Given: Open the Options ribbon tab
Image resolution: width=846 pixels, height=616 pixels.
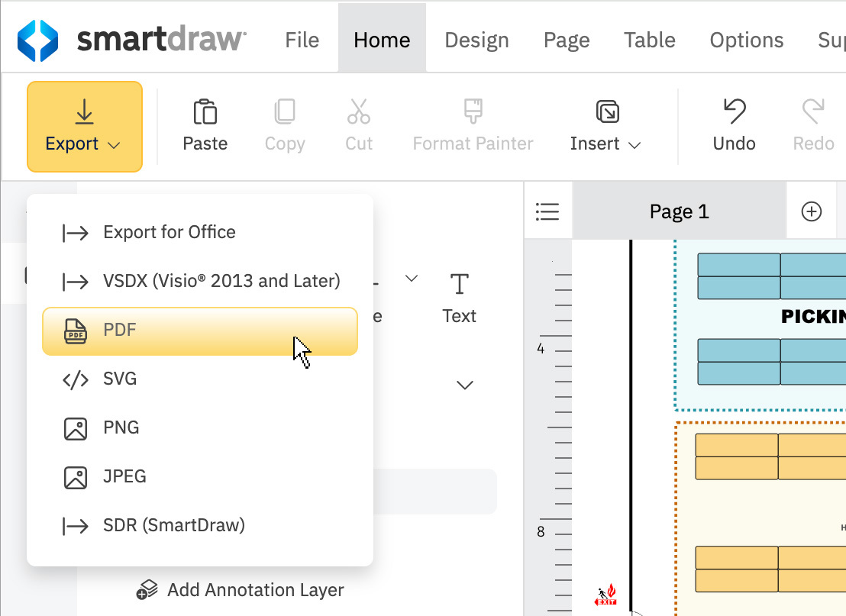Looking at the screenshot, I should point(747,40).
